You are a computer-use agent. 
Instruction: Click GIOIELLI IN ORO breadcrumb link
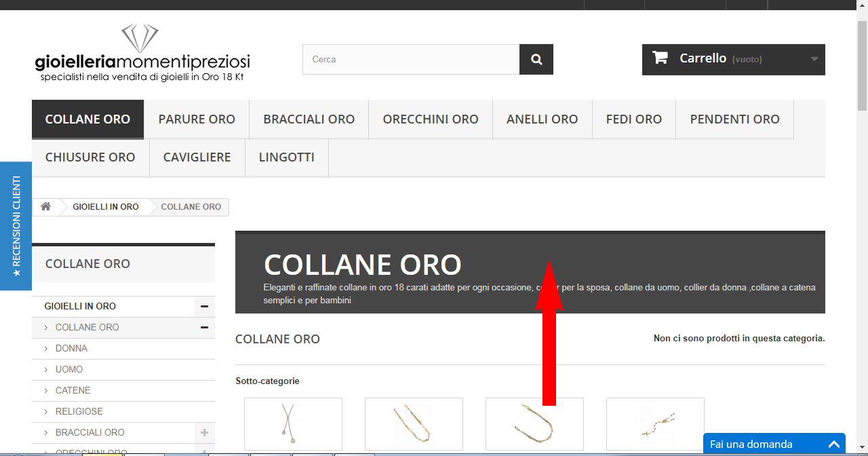tap(106, 207)
